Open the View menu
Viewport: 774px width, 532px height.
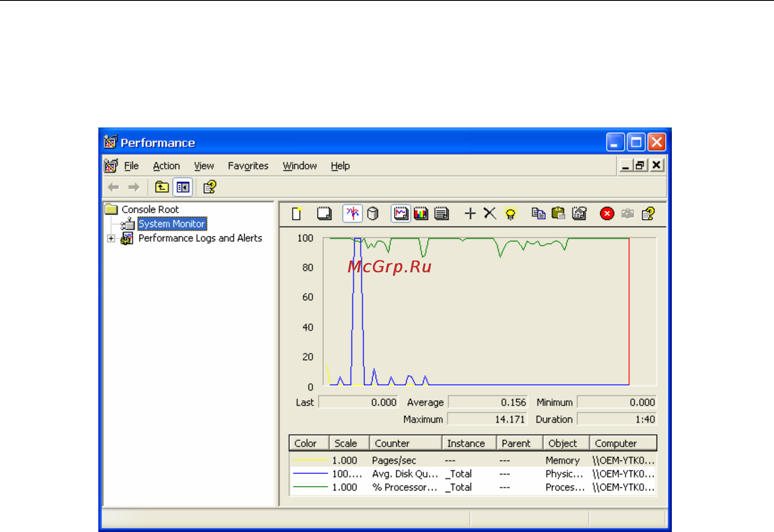204,166
